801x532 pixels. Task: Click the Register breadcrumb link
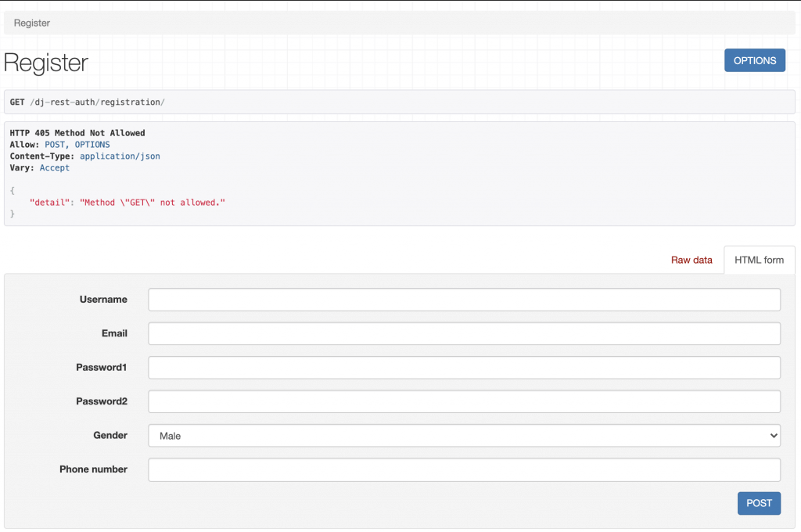pyautogui.click(x=31, y=23)
